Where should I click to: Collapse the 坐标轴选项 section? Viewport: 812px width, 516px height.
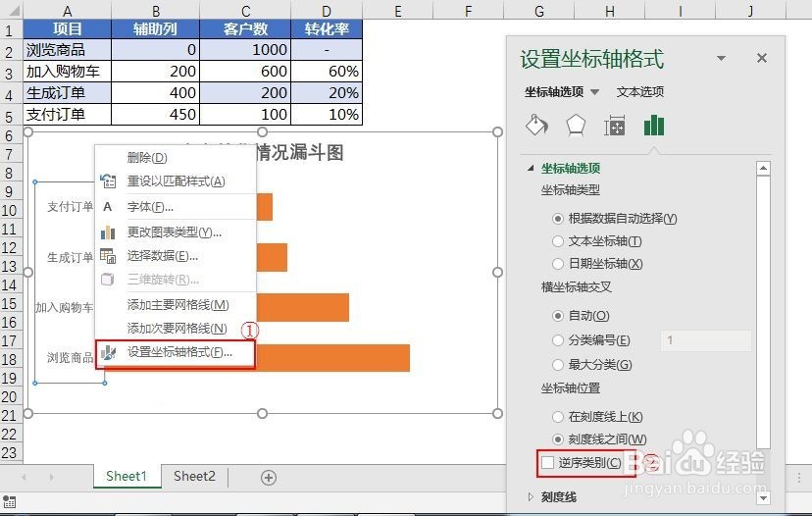coord(531,168)
